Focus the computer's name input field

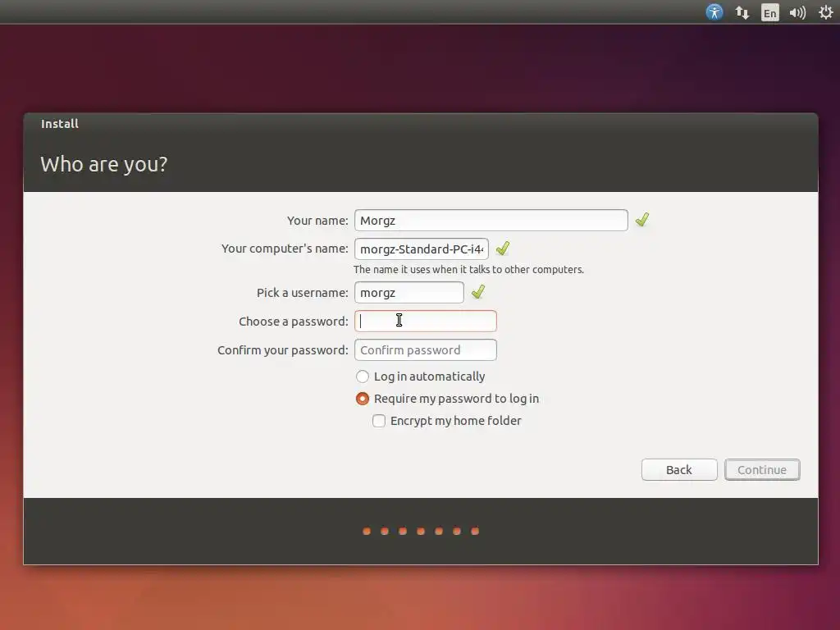click(422, 249)
